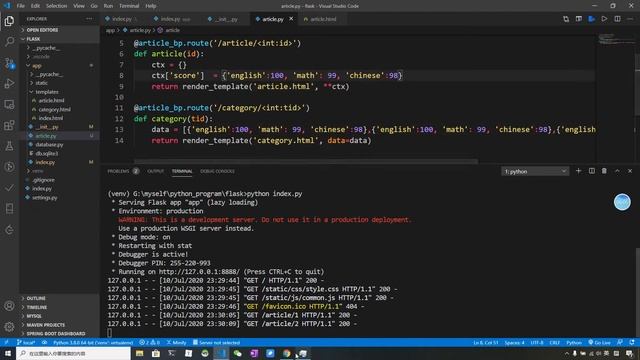Click the Windows Start button
This screenshot has width=640, height=360.
pyautogui.click(x=8, y=353)
